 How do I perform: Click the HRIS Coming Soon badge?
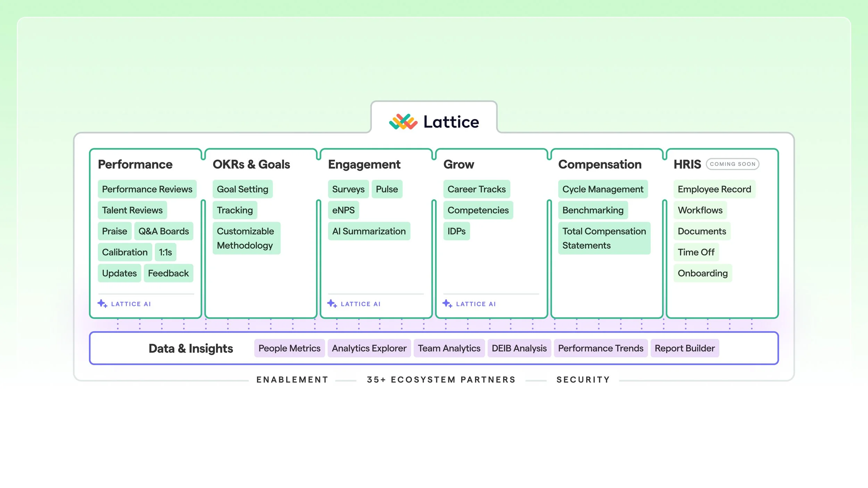(x=732, y=164)
